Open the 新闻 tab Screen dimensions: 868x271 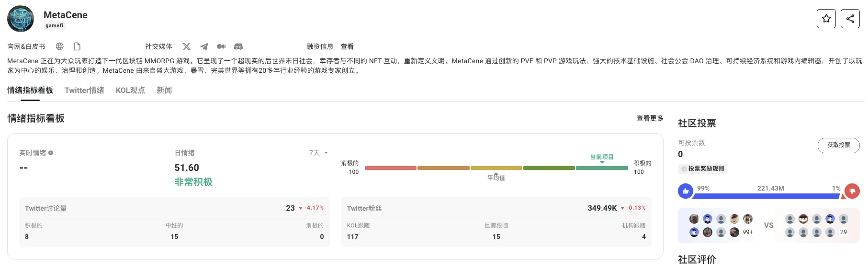click(x=164, y=90)
